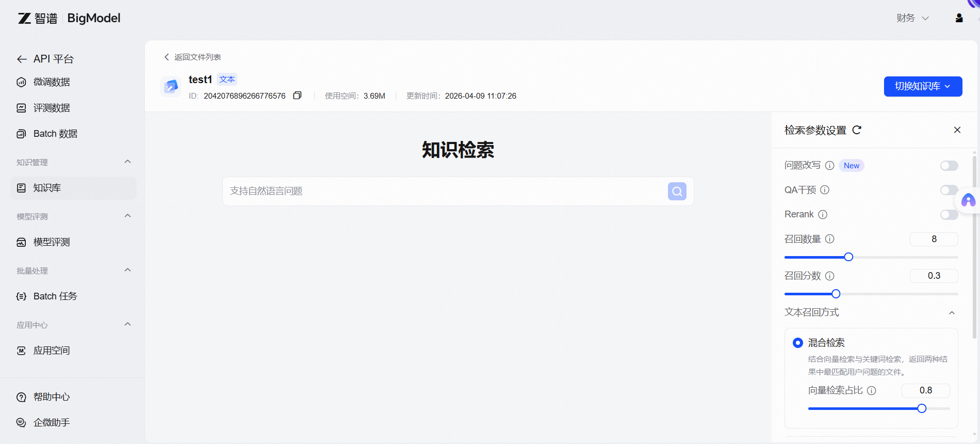Click the search magnifier icon
This screenshot has height=444, width=980.
pos(677,192)
